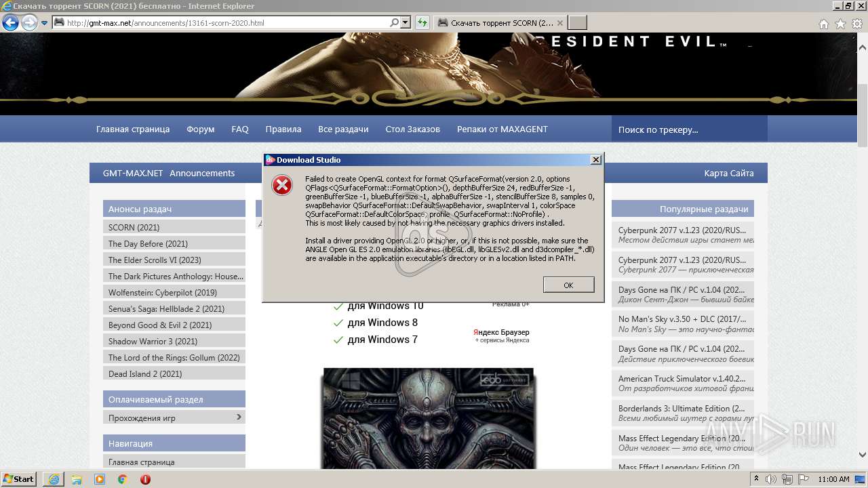Open The Dark Pictures Anthology link
The image size is (868, 488).
click(174, 276)
